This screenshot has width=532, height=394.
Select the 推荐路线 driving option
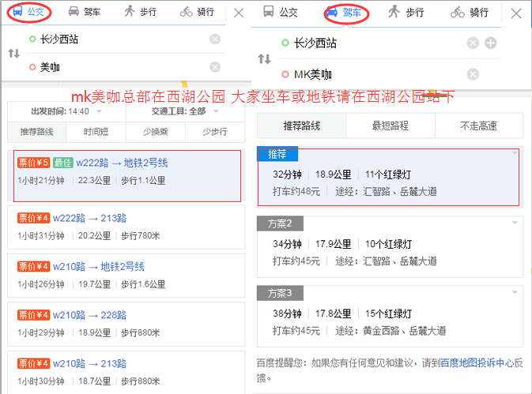point(301,126)
